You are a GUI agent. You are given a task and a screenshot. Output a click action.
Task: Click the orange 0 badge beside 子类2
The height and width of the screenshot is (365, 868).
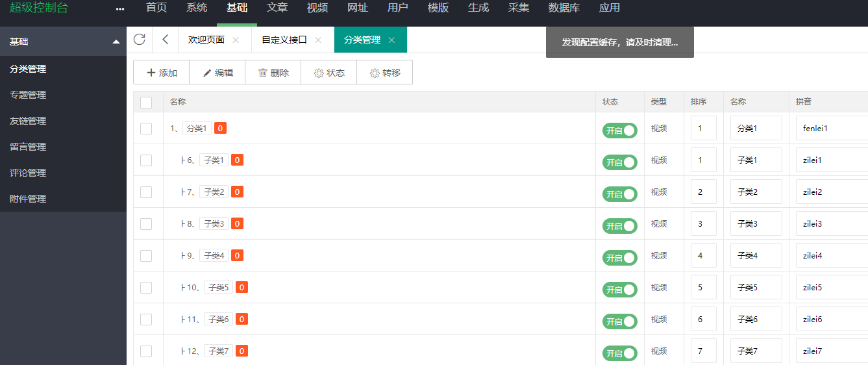coord(237,192)
